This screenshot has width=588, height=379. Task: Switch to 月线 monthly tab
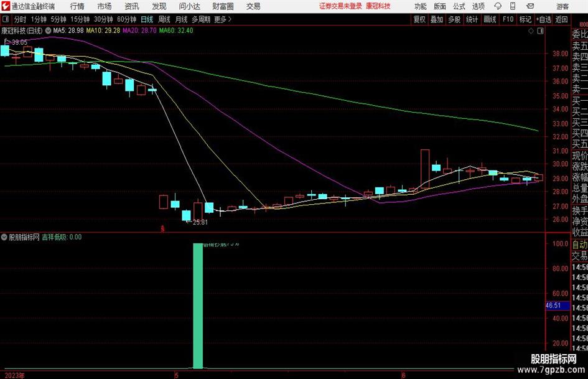click(x=182, y=19)
